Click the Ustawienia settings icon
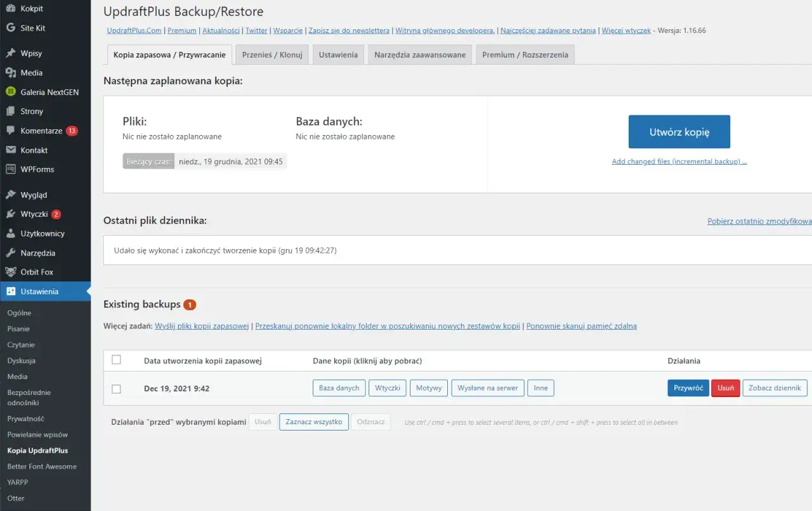 coord(10,292)
